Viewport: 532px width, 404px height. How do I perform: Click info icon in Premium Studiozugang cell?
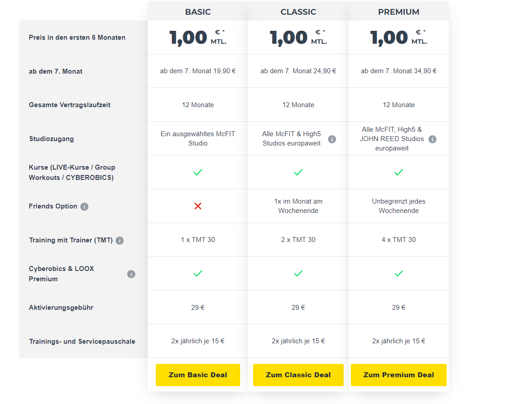point(432,139)
